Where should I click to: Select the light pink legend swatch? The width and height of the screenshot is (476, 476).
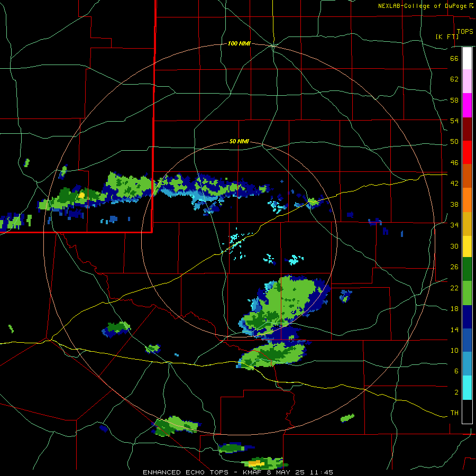click(467, 81)
